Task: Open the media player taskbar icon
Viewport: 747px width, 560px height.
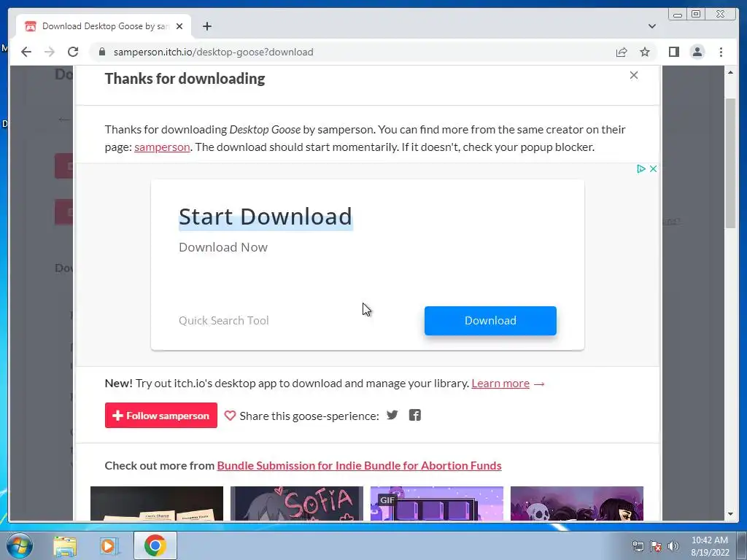Action: tap(109, 545)
